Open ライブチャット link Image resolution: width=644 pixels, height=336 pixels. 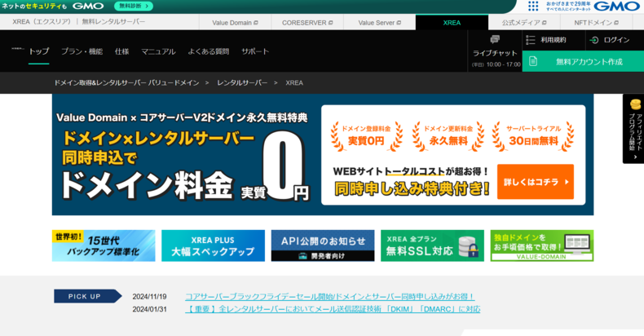[495, 53]
